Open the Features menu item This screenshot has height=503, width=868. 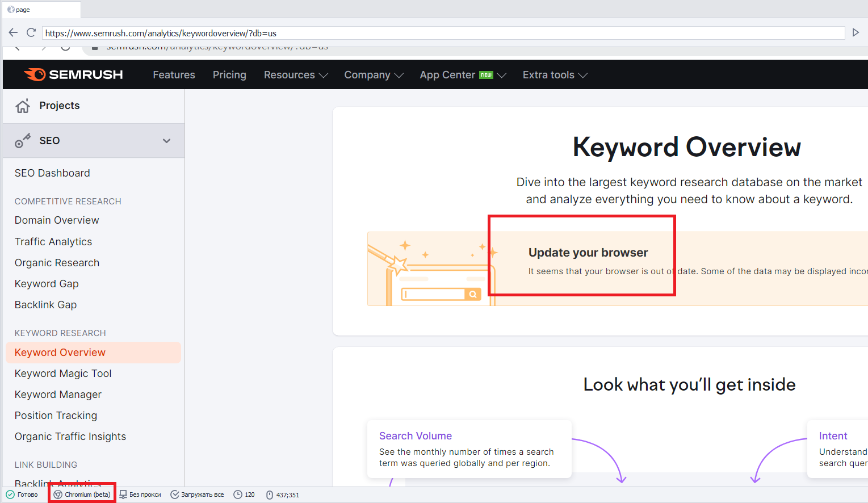click(174, 75)
